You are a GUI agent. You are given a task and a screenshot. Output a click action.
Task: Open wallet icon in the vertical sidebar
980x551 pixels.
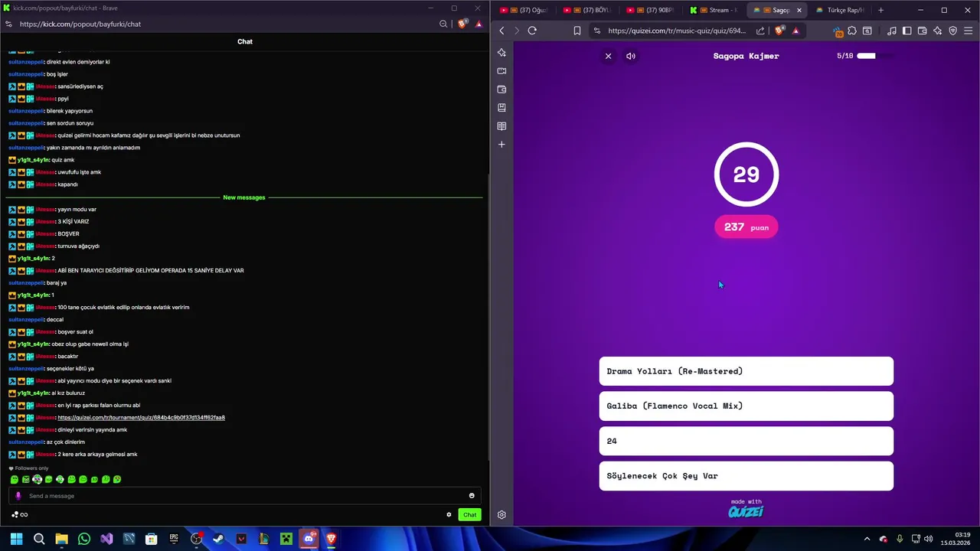[501, 90]
